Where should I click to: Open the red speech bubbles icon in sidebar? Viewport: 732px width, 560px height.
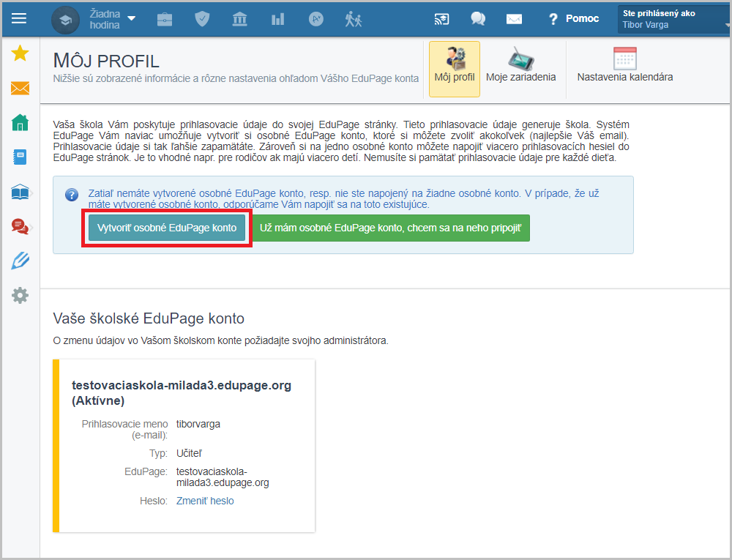20,226
